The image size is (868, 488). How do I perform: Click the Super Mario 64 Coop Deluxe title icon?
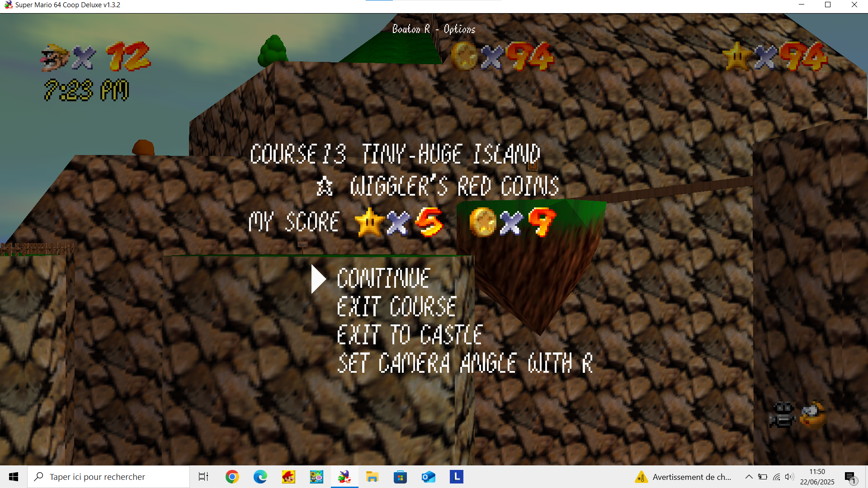(x=8, y=5)
